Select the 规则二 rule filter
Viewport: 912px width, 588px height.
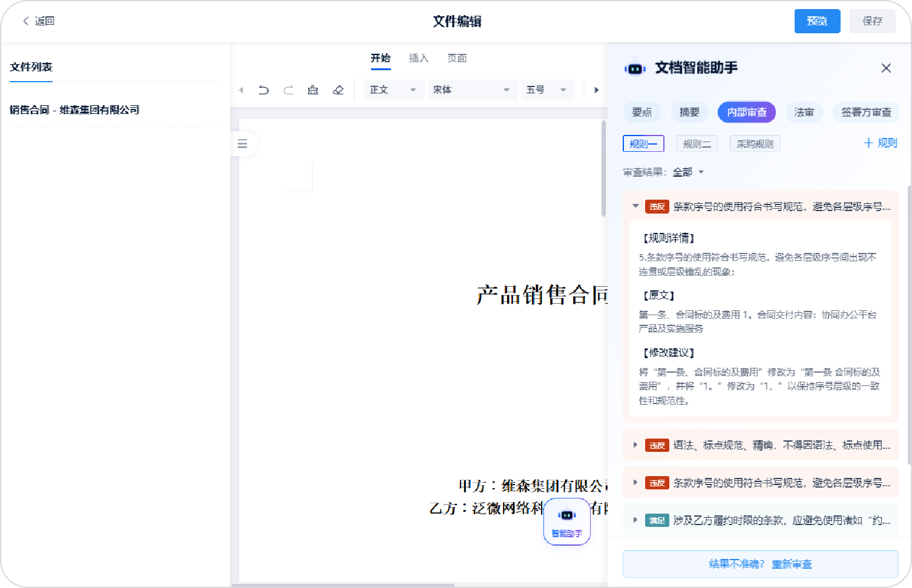[697, 144]
